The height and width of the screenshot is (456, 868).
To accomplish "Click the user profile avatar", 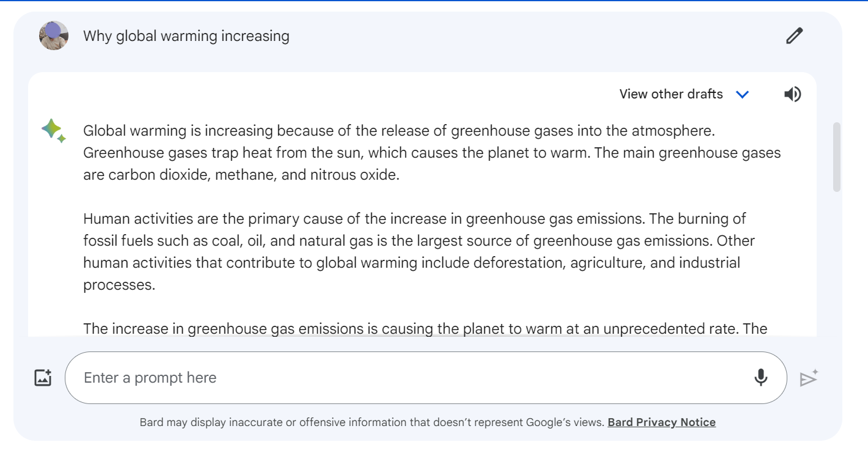I will click(54, 35).
